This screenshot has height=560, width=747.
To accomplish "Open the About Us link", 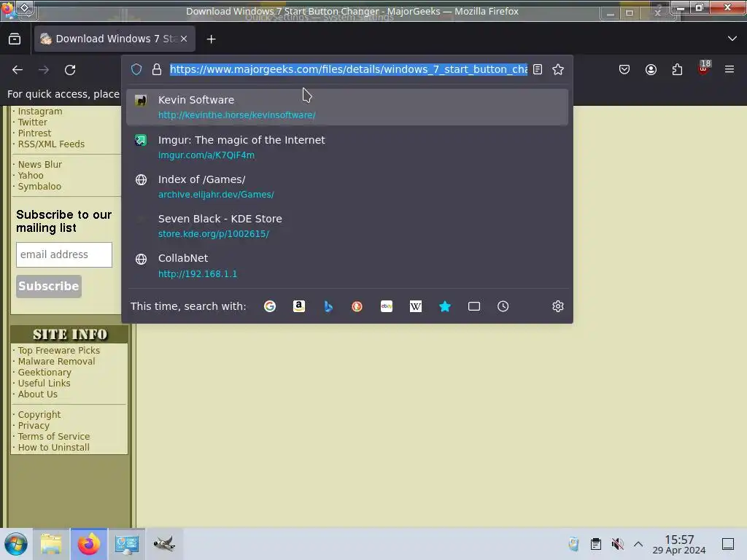I will point(38,394).
